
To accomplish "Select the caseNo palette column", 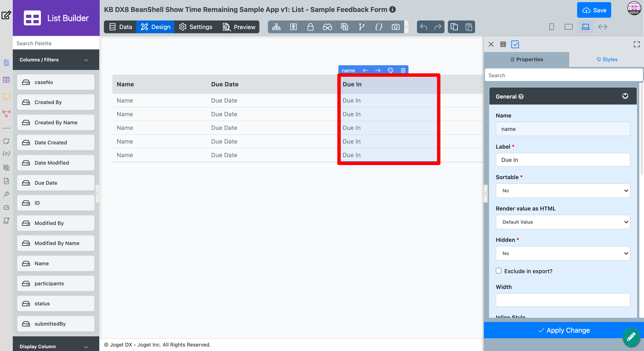I will 56,82.
